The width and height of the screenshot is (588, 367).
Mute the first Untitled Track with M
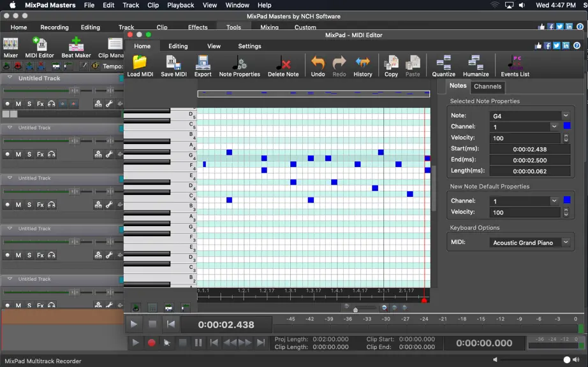[x=18, y=104]
